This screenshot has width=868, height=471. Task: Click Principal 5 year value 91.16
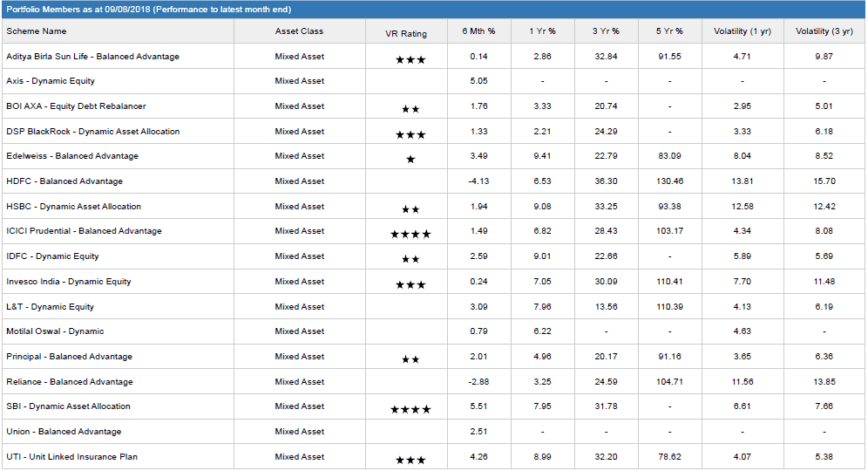670,357
